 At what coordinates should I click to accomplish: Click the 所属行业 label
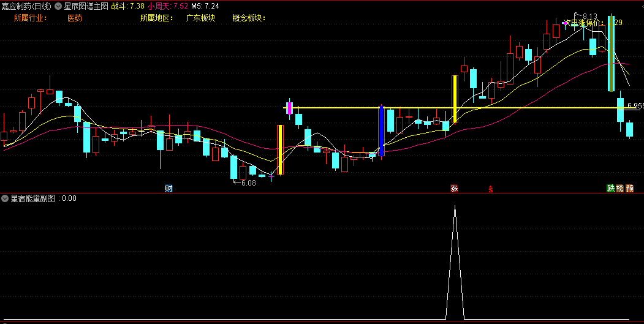point(31,18)
